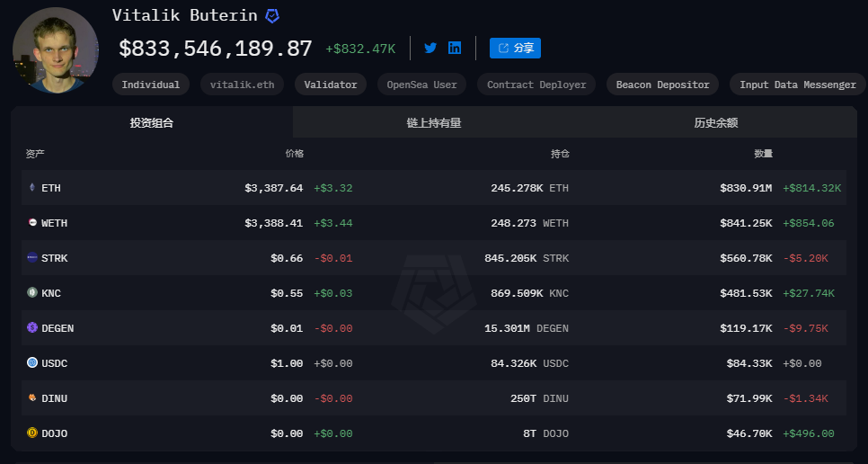
Task: Click the -$9.75K DEGEN value change
Action: tap(805, 328)
